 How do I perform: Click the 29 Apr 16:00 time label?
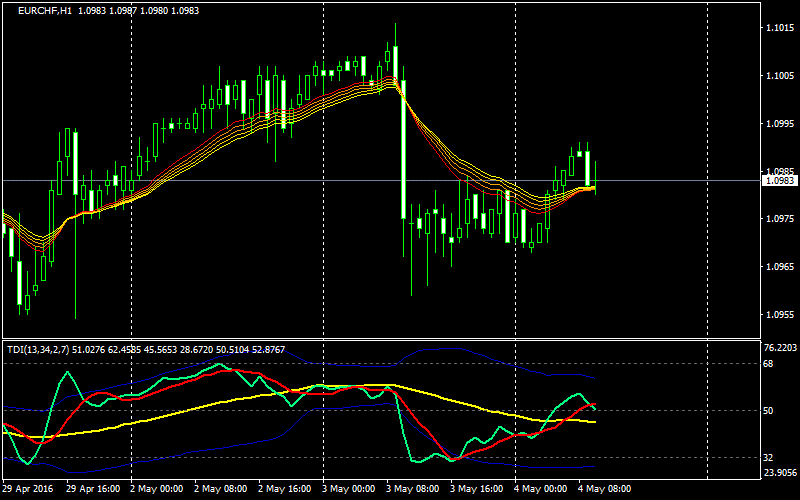click(93, 489)
